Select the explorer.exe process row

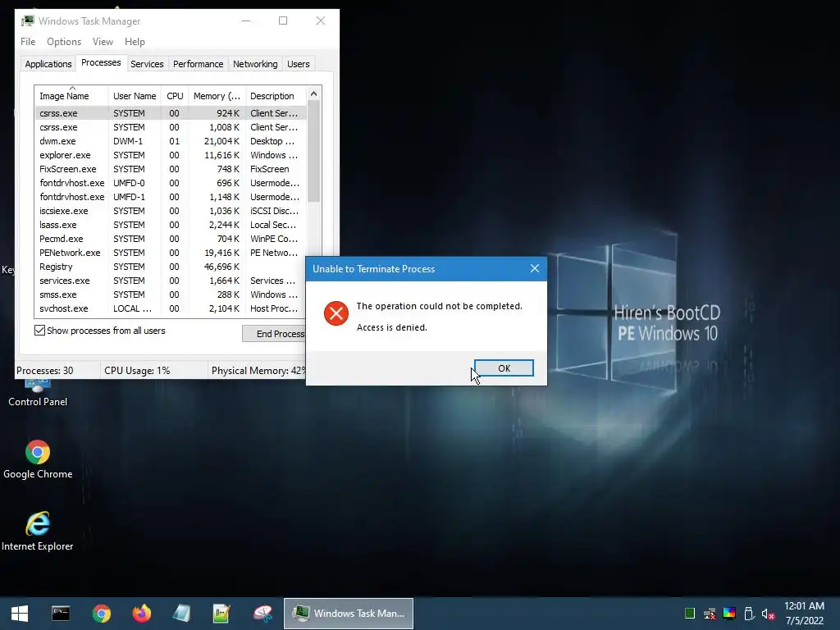coord(171,155)
